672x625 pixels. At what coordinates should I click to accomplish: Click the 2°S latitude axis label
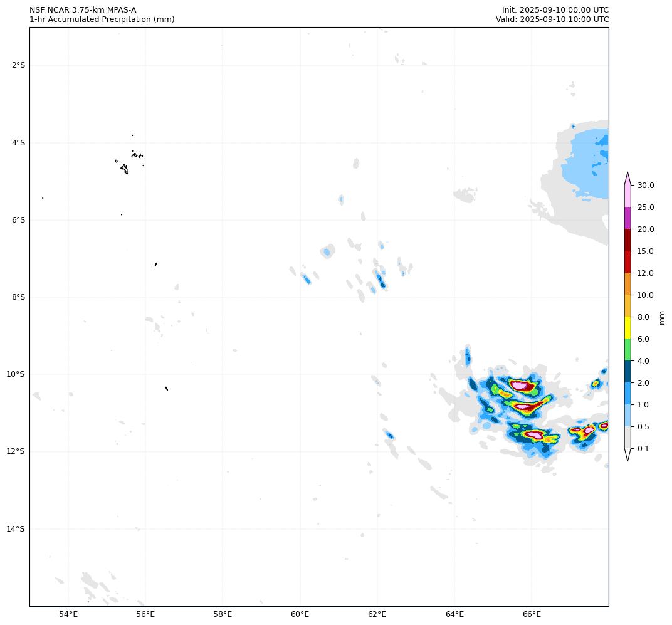tap(18, 65)
